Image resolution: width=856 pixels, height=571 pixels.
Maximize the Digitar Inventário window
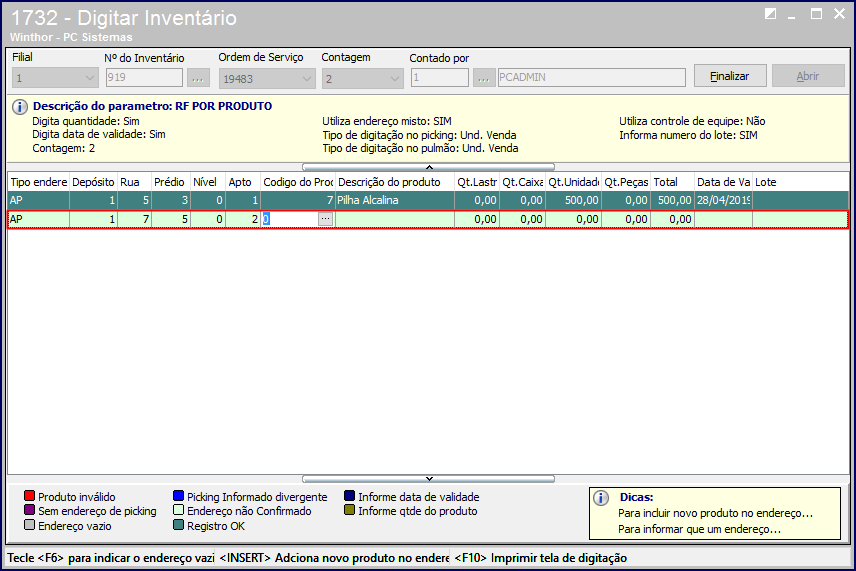click(x=816, y=14)
